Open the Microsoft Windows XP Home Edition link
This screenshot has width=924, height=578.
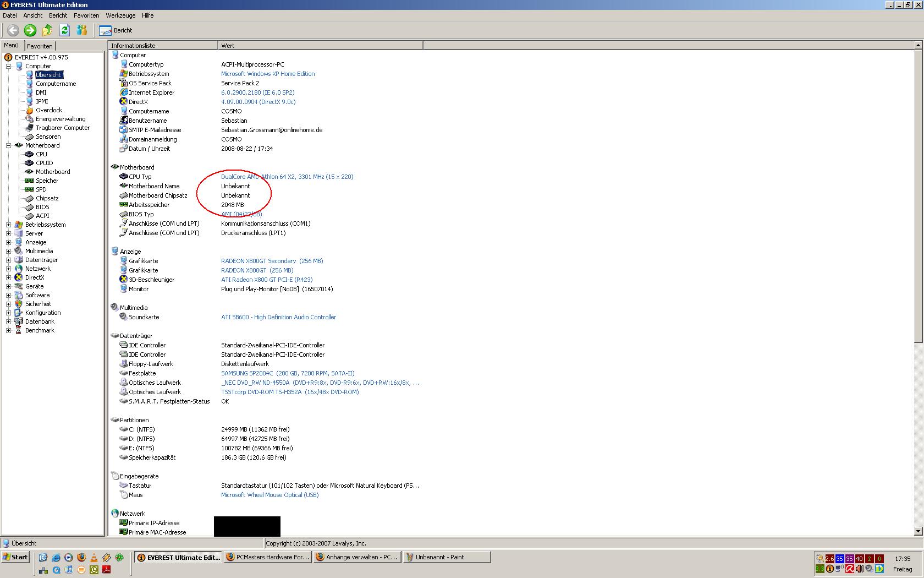coord(268,74)
